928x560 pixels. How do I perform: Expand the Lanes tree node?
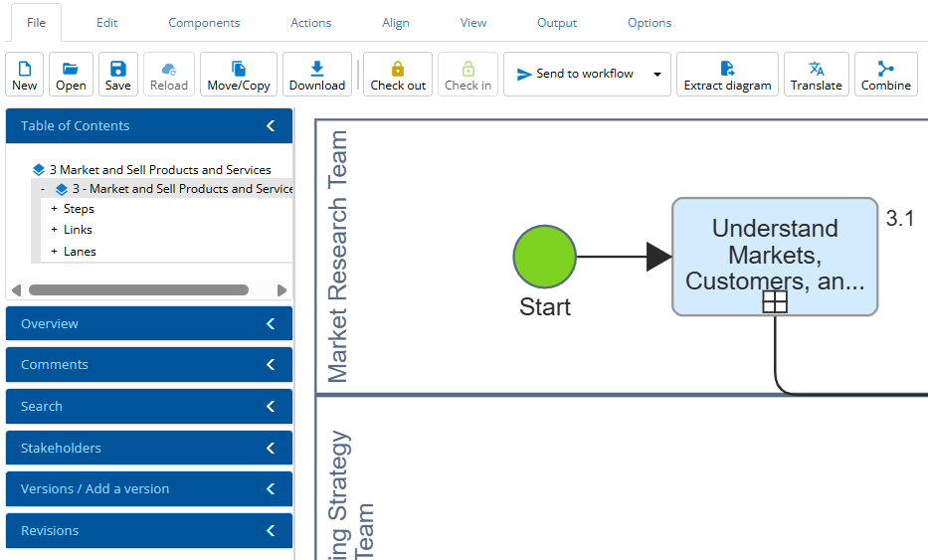(55, 252)
